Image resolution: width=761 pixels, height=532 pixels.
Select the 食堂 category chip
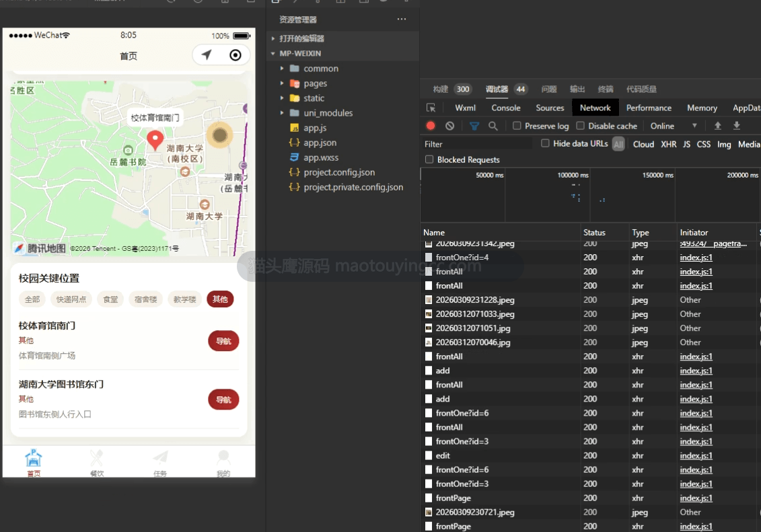click(x=110, y=299)
